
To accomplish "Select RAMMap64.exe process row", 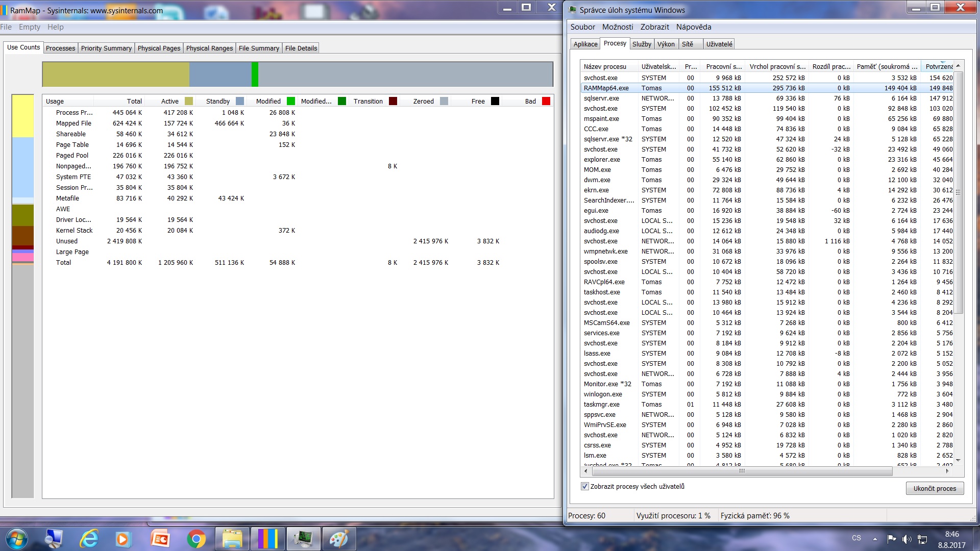I will [767, 88].
